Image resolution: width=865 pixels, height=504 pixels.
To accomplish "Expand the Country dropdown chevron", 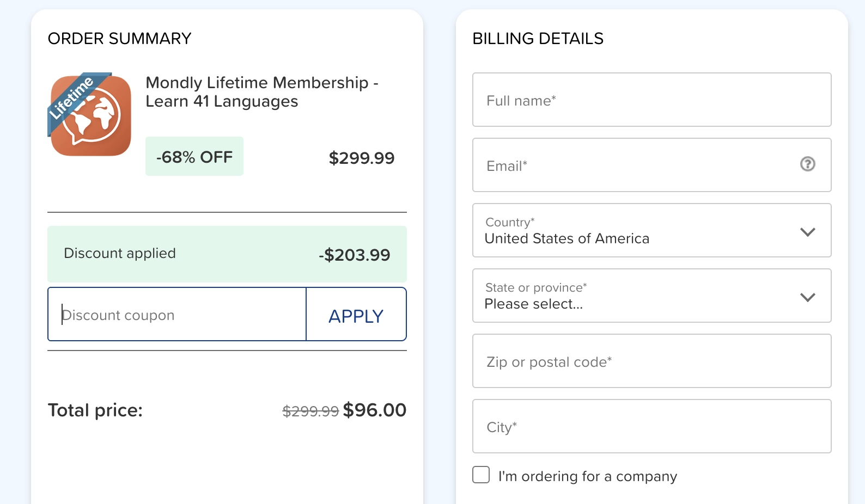I will tap(807, 232).
